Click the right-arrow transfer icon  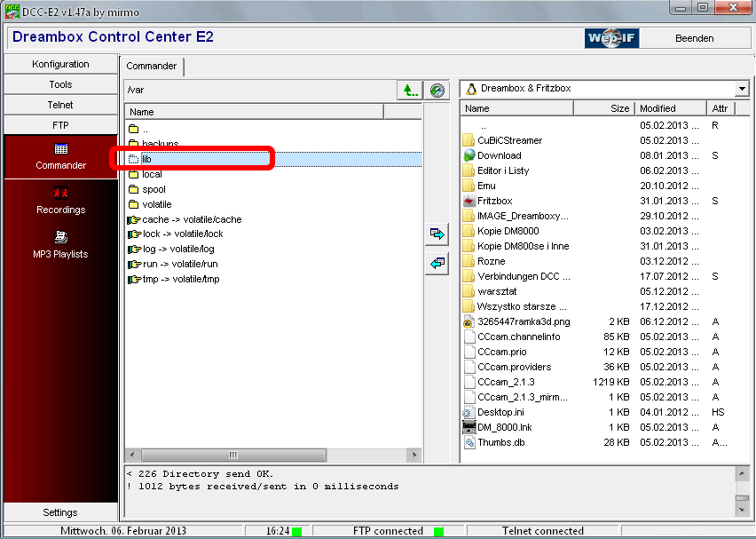click(x=437, y=234)
